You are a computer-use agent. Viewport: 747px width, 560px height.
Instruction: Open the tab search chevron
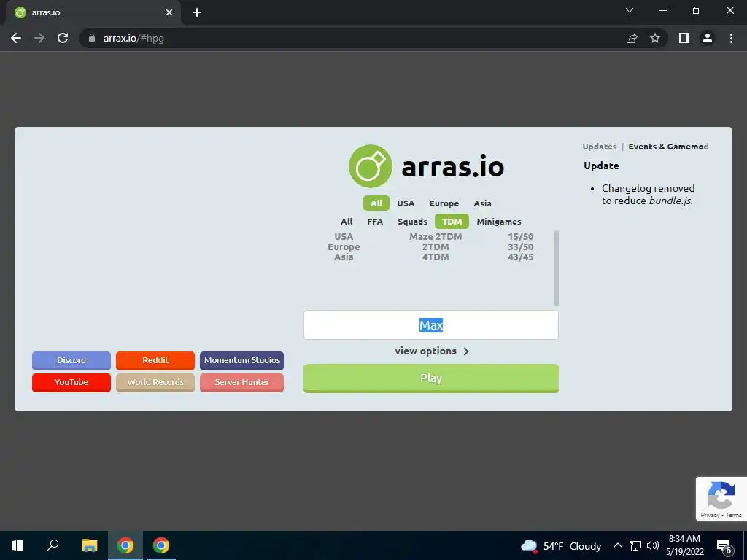630,10
